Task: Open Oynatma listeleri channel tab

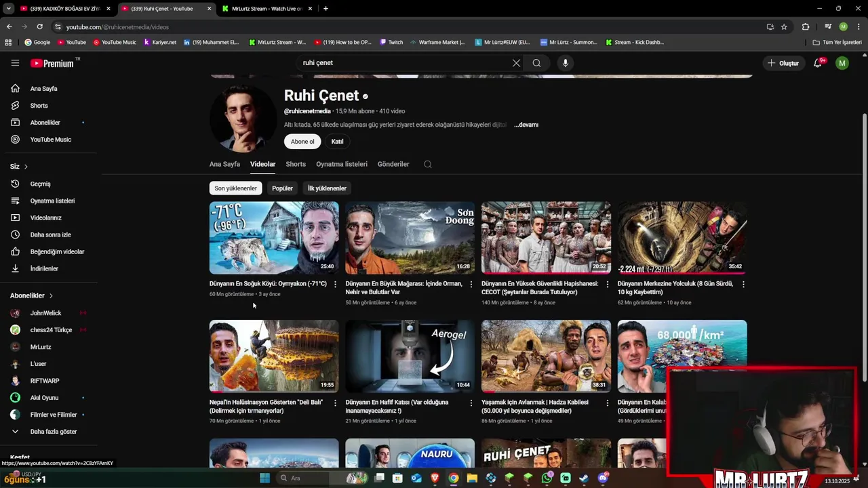Action: [x=342, y=164]
